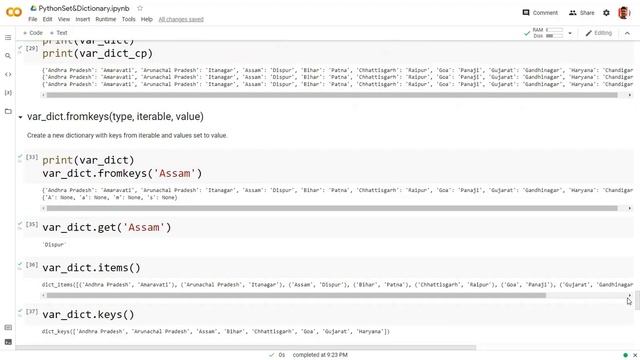Click the Share button
The height and width of the screenshot is (360, 640).
582,13
